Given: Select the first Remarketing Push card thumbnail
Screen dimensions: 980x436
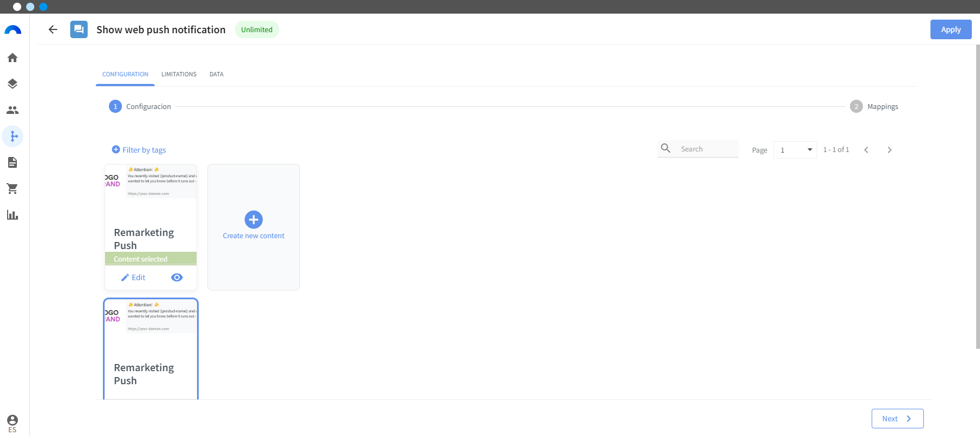Looking at the screenshot, I should tap(151, 181).
